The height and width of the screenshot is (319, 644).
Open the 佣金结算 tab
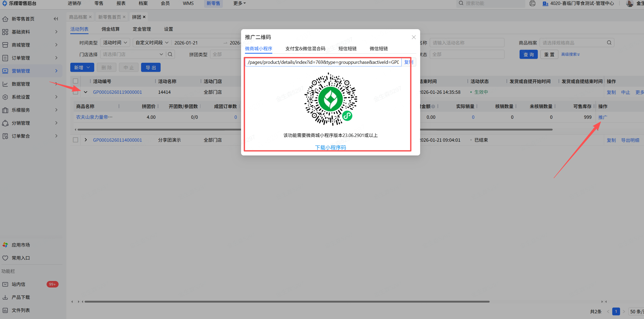click(110, 29)
